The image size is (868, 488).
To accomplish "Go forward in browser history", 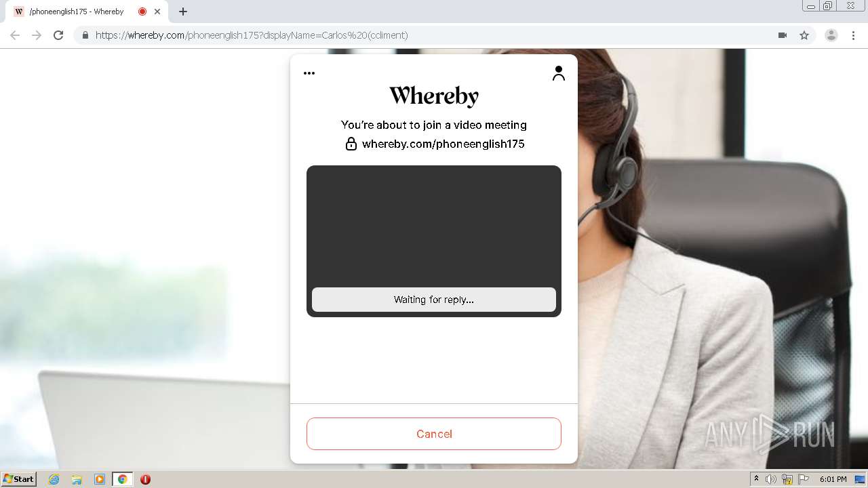I will (37, 35).
